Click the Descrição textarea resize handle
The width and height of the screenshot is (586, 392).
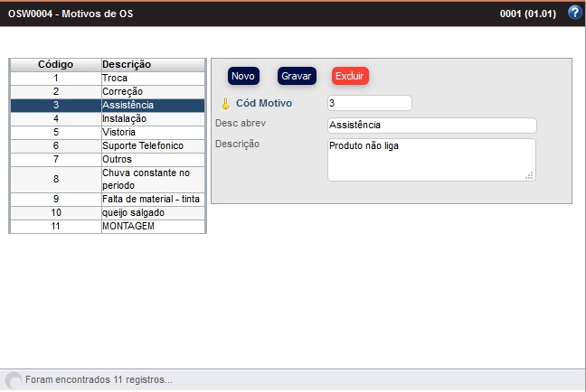pos(530,175)
